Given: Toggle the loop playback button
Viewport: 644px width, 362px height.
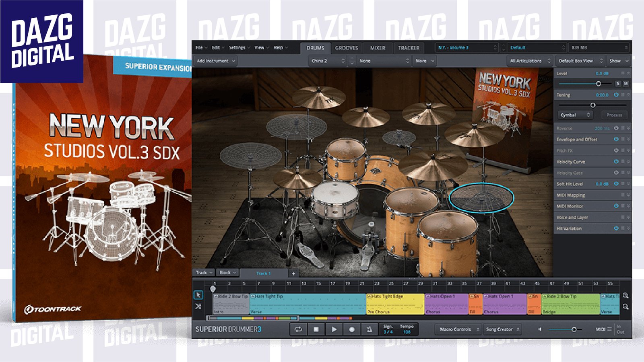Looking at the screenshot, I should point(298,329).
